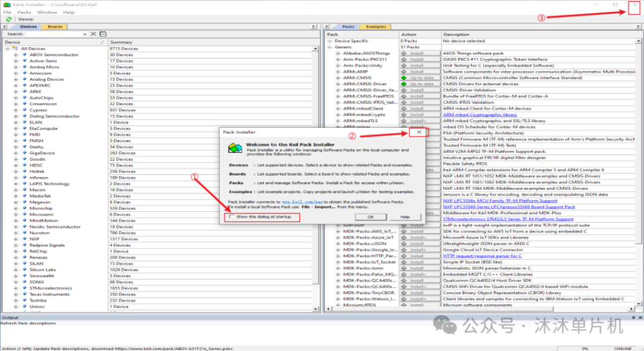
Task: Click the ABOV Semiconductor vendor icon
Action: tap(24, 55)
